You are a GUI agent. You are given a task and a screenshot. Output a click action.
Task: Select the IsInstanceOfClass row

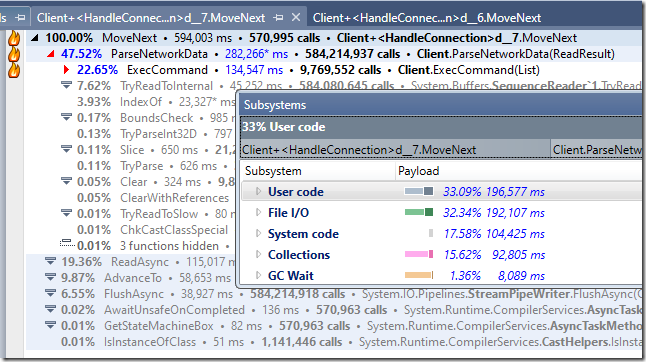[334, 342]
